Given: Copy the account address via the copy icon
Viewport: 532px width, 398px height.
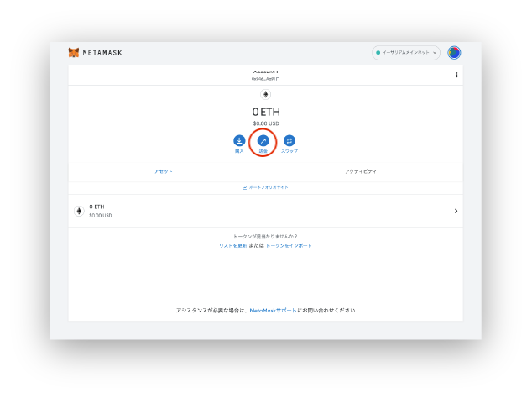Looking at the screenshot, I should pos(278,79).
